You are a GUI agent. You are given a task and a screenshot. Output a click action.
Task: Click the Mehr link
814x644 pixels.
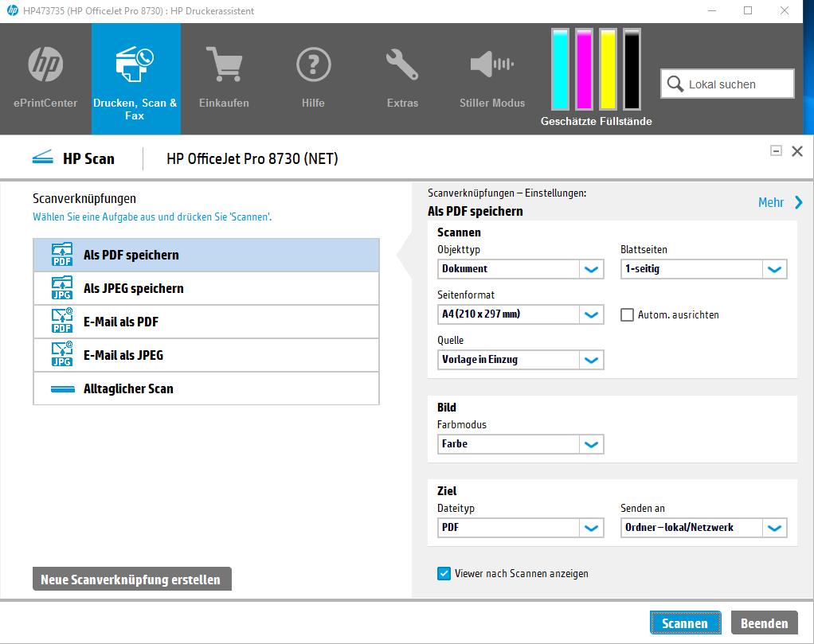(x=771, y=202)
